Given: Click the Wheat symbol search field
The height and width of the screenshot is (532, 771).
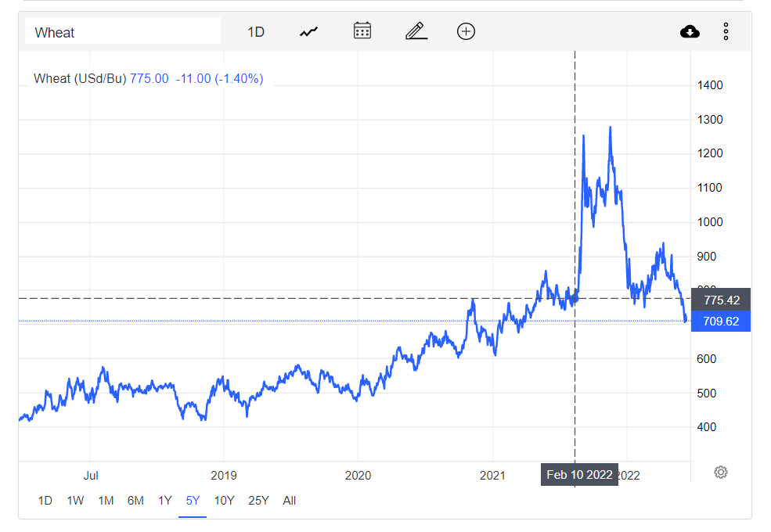Looking at the screenshot, I should point(123,32).
